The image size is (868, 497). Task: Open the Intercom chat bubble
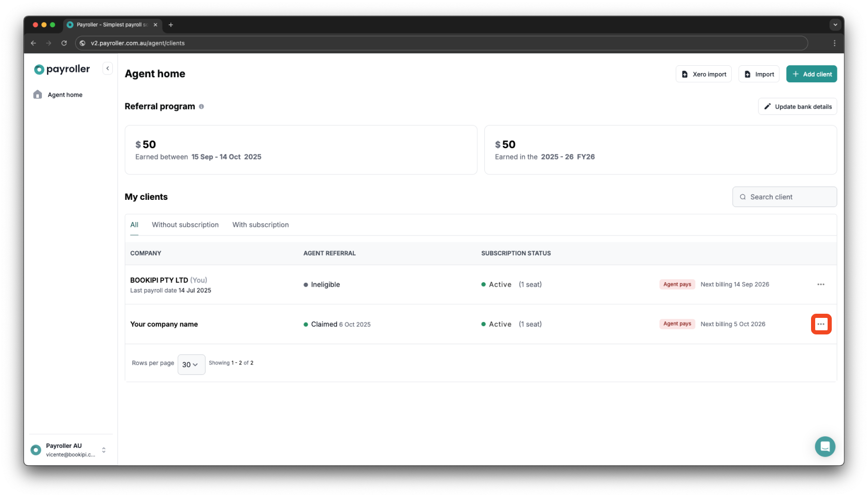click(825, 446)
